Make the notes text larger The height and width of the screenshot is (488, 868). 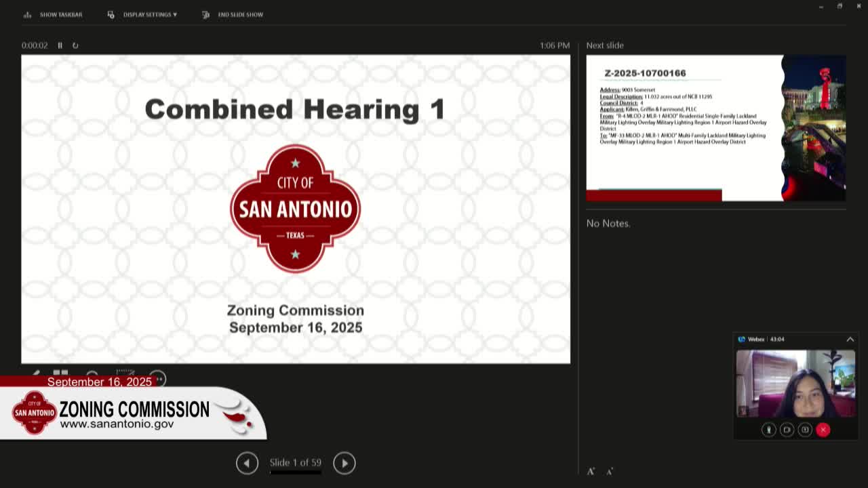pyautogui.click(x=591, y=471)
